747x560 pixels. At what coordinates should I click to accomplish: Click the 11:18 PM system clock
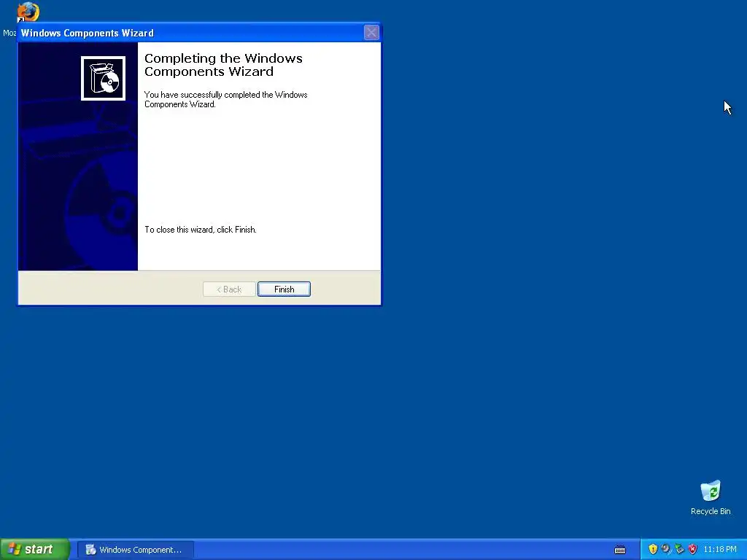coord(720,550)
